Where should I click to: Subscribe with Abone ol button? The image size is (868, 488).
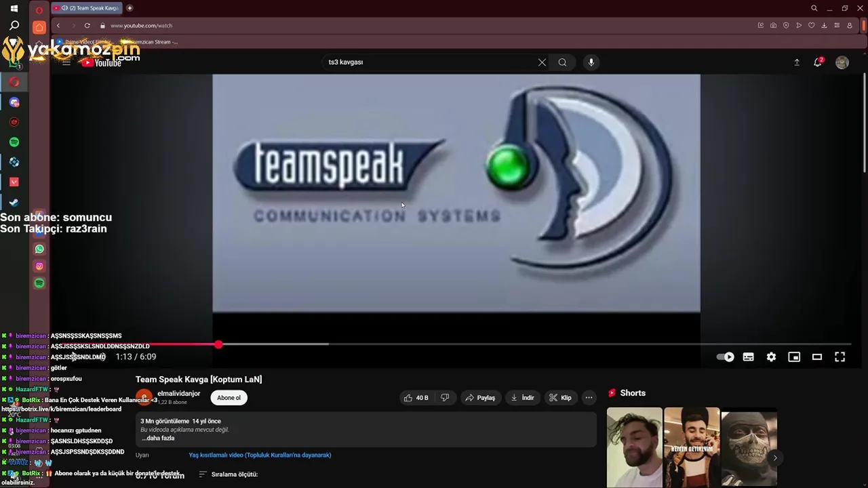point(229,398)
